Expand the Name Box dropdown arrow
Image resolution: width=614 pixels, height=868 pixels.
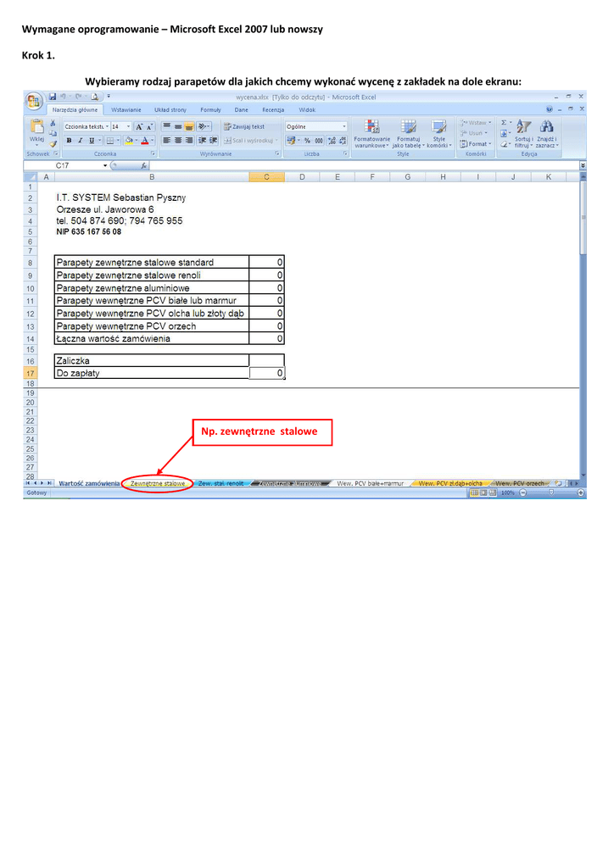pos(105,166)
